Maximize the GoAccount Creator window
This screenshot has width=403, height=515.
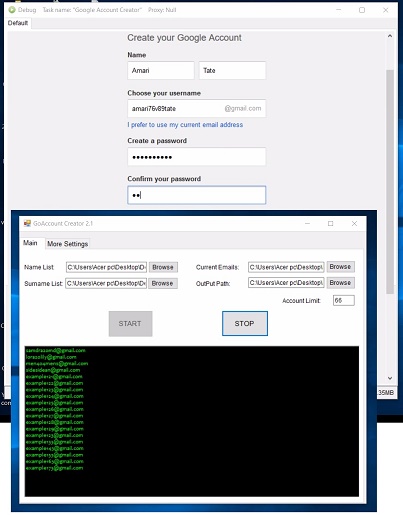(x=330, y=223)
